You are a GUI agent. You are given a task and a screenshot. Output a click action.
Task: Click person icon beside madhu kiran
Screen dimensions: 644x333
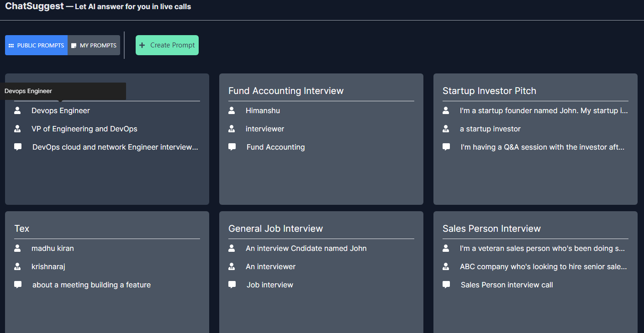click(x=18, y=248)
